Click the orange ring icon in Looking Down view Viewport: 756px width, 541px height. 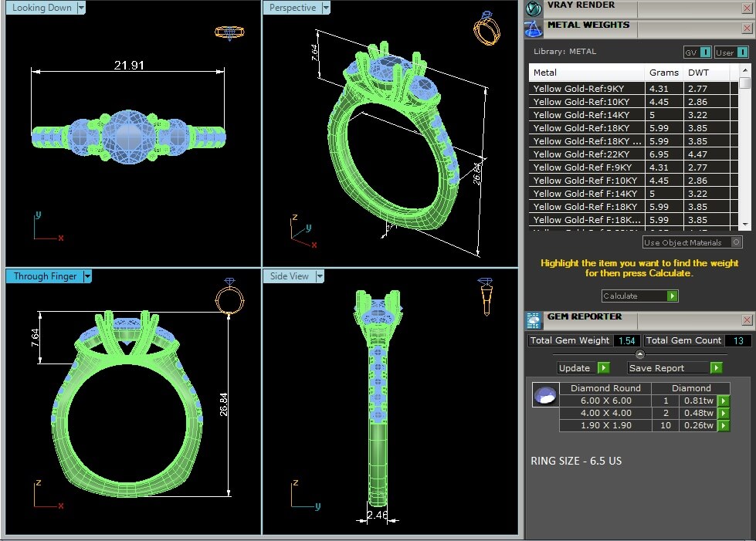[229, 32]
